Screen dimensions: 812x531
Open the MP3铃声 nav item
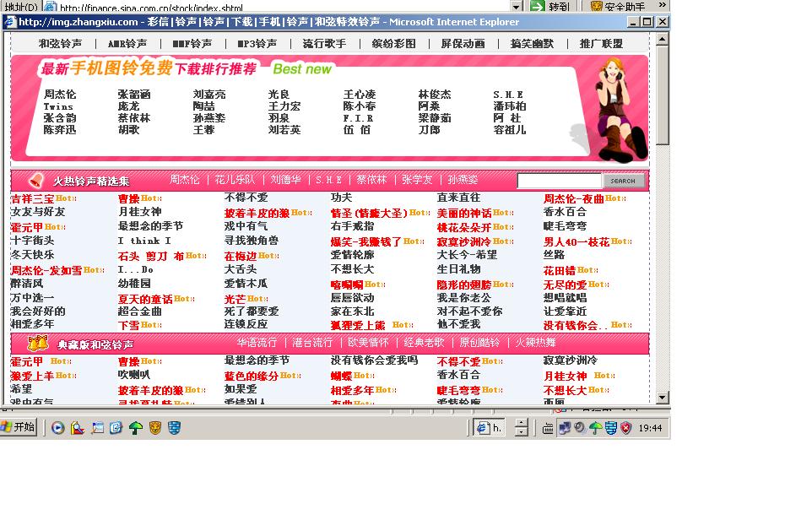coord(257,44)
